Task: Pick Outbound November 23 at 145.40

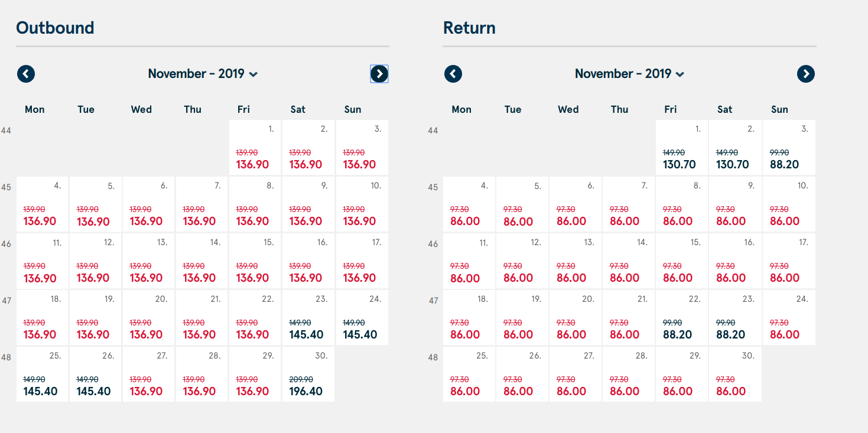Action: [x=308, y=318]
